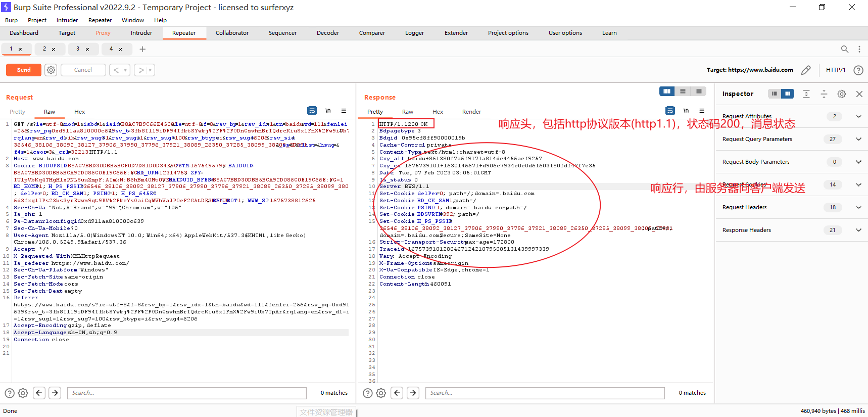Open the Project options tab
Screen dimensions: 868x417
[x=508, y=33]
